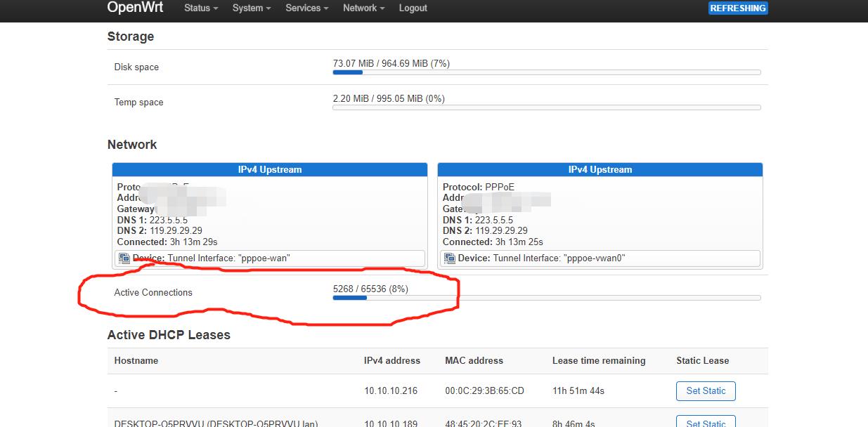Click Set Static for DESKTOP-O5PRVVU
Image resolution: width=868 pixels, height=427 pixels.
tap(706, 423)
